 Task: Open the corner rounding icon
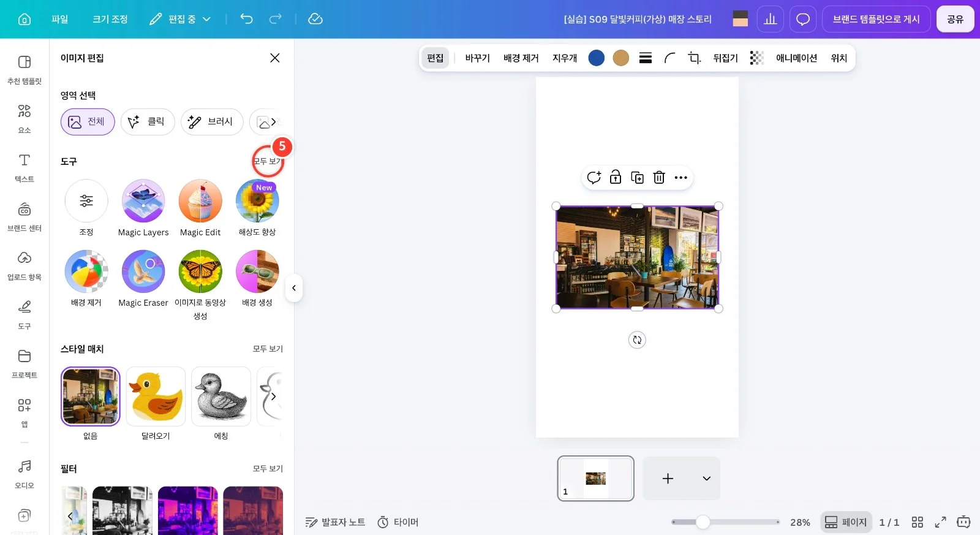(x=670, y=58)
